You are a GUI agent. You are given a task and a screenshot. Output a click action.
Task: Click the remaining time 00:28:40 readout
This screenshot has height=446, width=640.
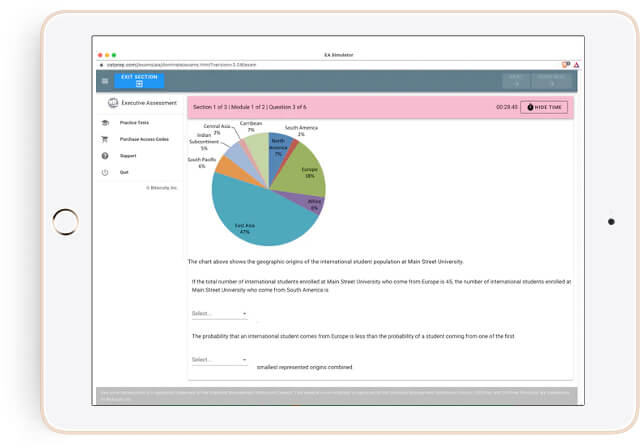point(507,107)
